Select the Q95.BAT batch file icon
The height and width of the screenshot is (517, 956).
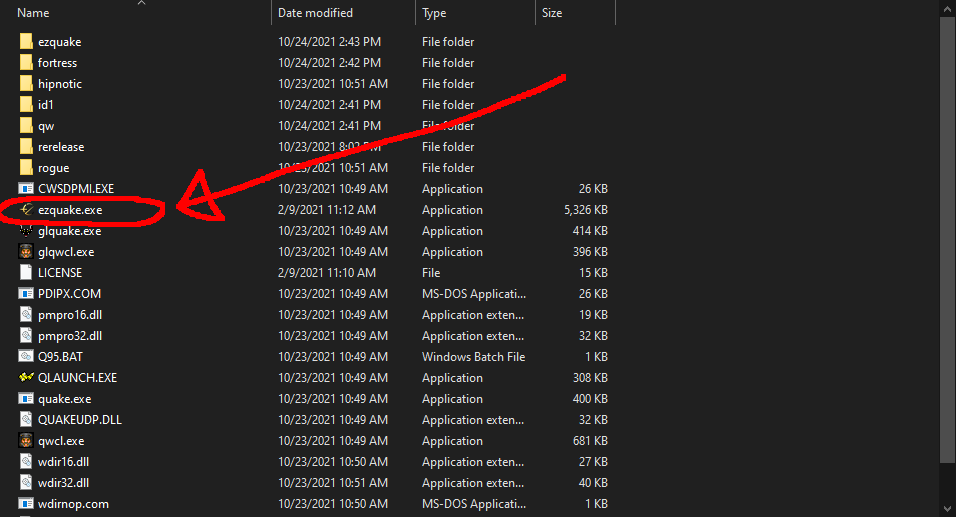tap(26, 357)
